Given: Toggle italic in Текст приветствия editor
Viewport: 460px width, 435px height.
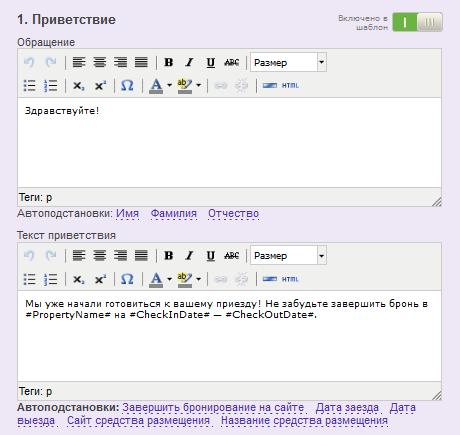Looking at the screenshot, I should pos(189,256).
